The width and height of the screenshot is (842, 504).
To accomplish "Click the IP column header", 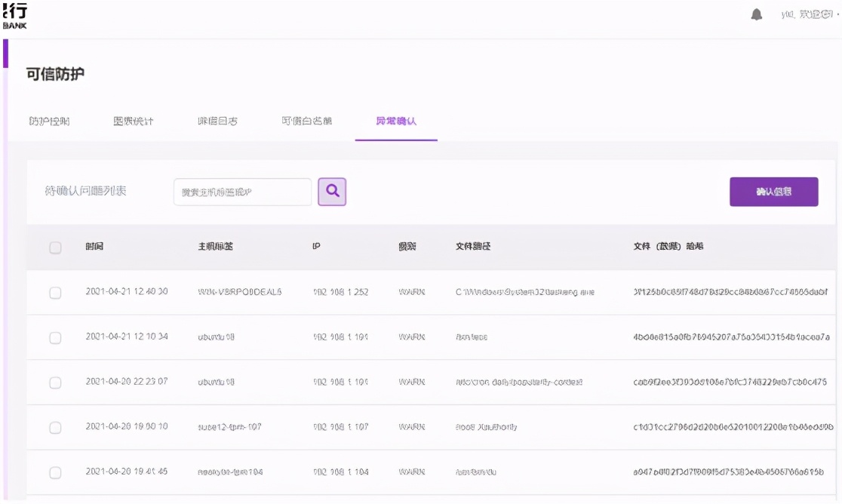I will tap(316, 247).
